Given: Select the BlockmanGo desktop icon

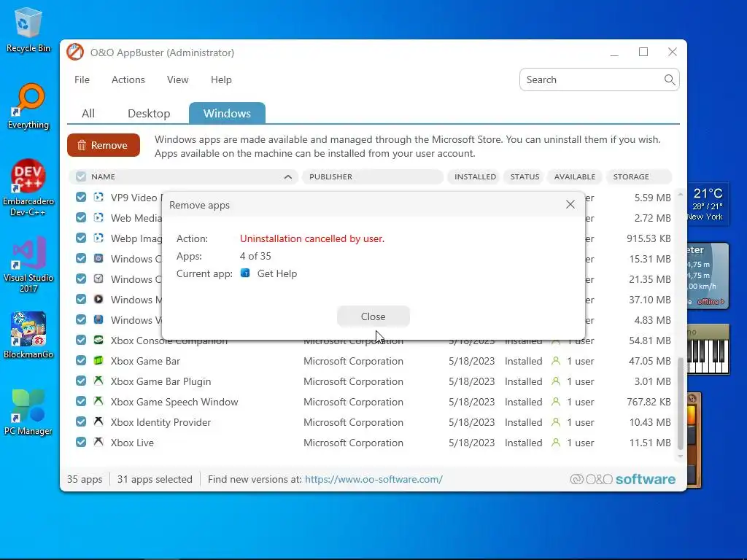Looking at the screenshot, I should [28, 335].
